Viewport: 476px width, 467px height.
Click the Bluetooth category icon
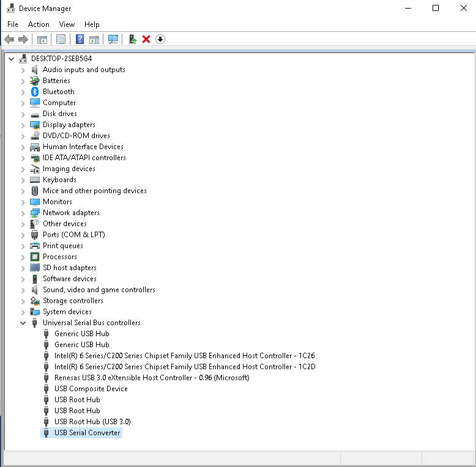click(35, 92)
